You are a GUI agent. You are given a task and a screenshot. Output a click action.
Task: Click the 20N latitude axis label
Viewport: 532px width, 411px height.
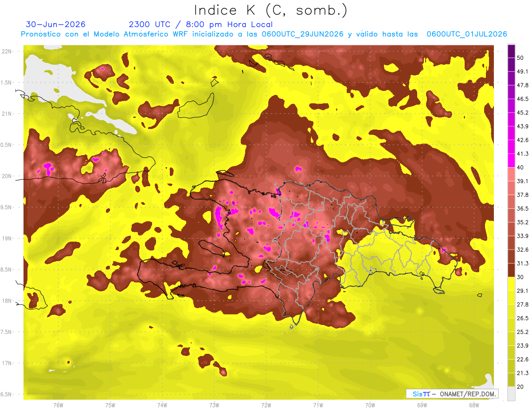(7, 176)
